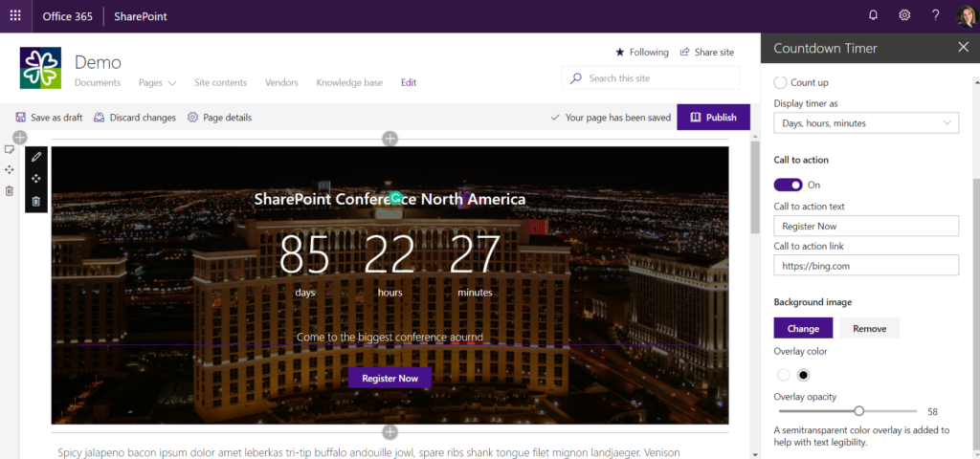Viewport: 980px width, 459px height.
Task: Click the Call to action text field
Action: tap(866, 226)
